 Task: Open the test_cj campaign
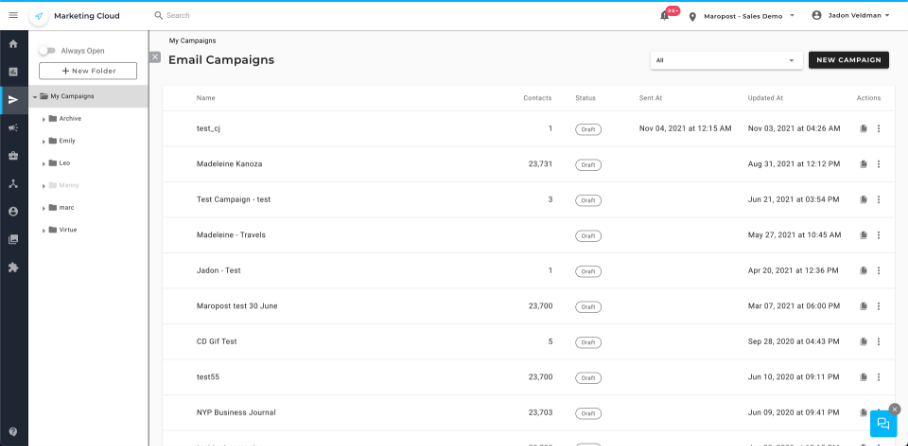208,129
